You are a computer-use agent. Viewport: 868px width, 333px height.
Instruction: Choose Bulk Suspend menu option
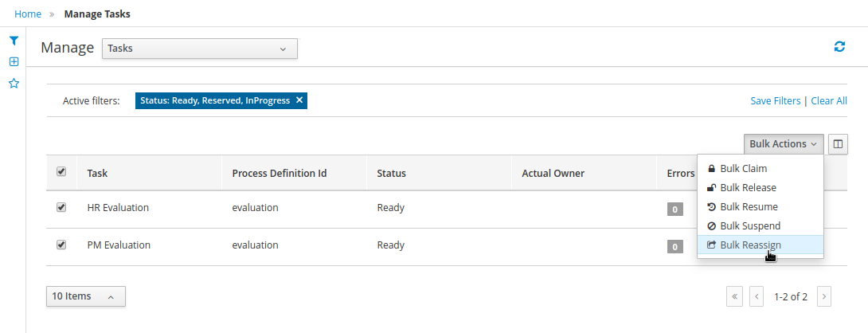(749, 226)
